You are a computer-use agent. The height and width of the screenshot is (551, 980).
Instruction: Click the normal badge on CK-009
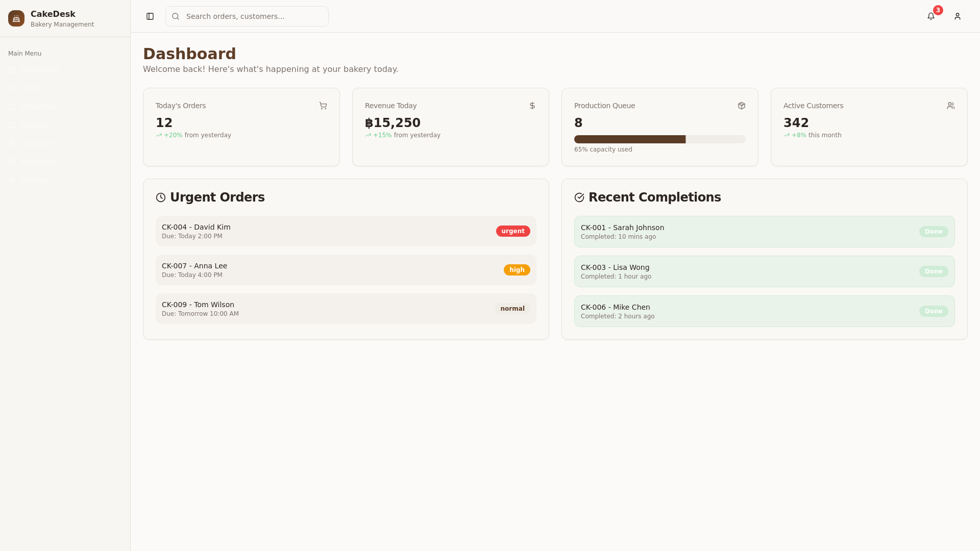[512, 309]
